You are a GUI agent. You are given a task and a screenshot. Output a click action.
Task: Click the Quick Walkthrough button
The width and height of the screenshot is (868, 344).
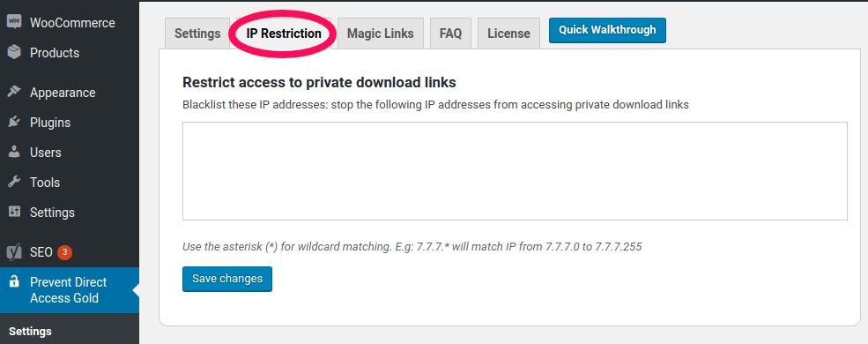[607, 30]
